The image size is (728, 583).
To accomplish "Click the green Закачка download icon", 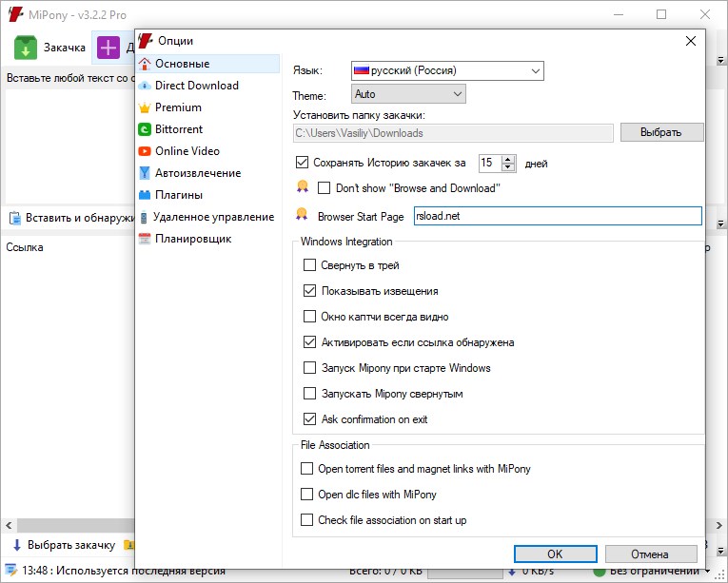I will [25, 48].
